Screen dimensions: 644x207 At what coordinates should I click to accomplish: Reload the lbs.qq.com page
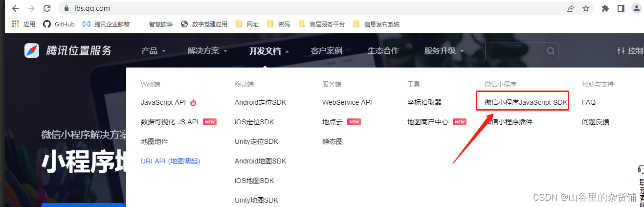tap(47, 8)
